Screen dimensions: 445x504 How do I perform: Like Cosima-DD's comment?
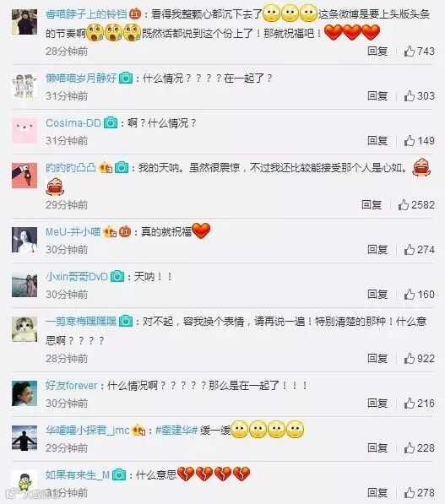[x=409, y=140]
